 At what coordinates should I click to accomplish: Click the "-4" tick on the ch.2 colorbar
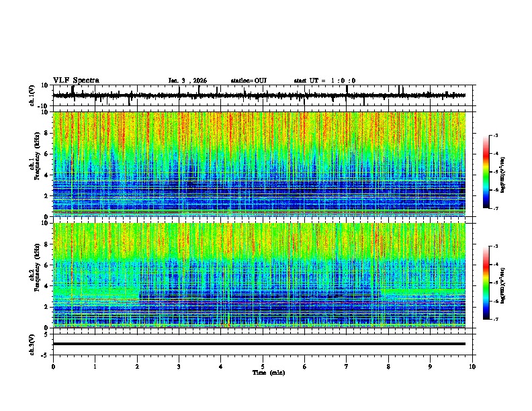pyautogui.click(x=495, y=265)
